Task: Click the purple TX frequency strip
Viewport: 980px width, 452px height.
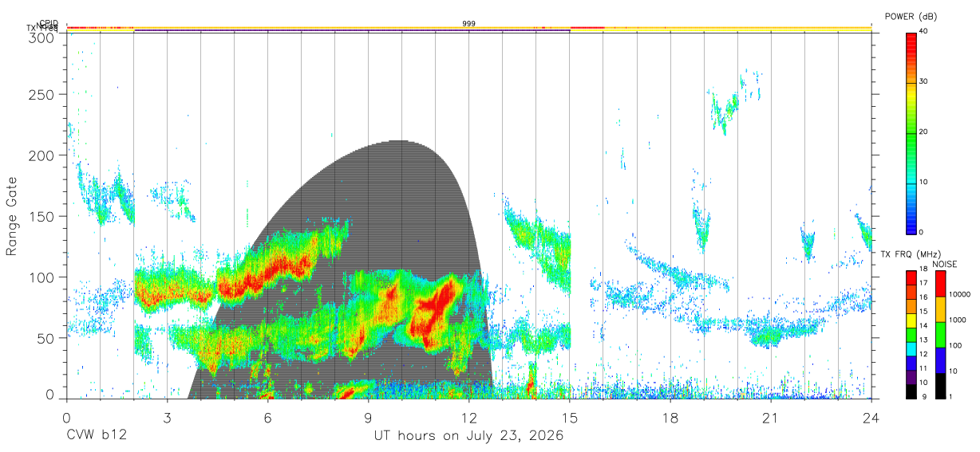Action: 352,31
